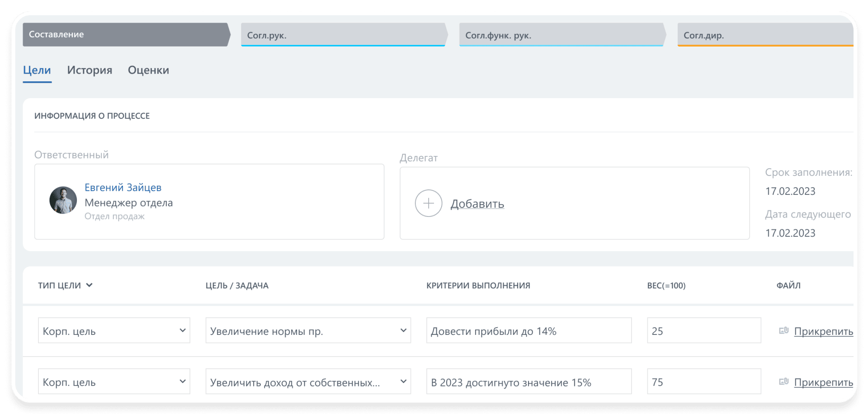
Task: Click the Добавить delegate link
Action: [x=477, y=204]
